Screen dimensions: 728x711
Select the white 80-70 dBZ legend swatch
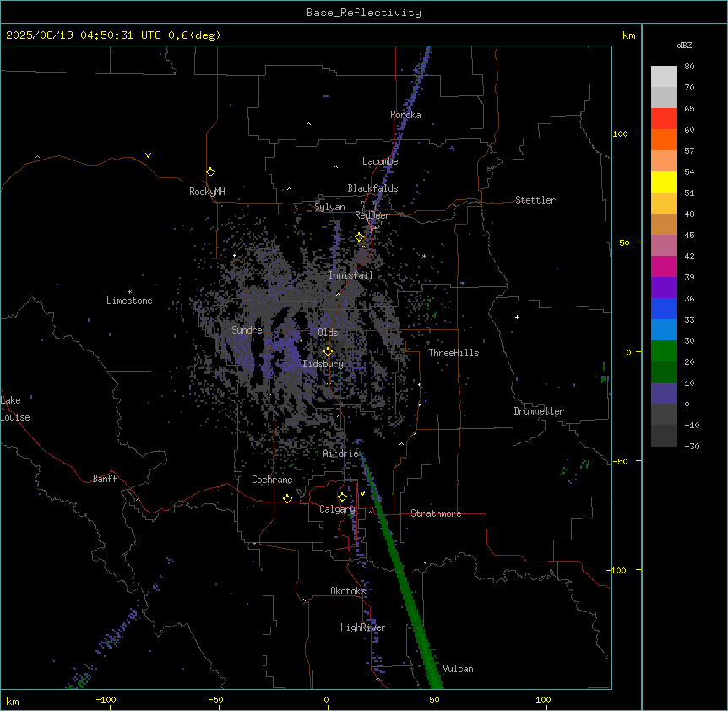(664, 77)
